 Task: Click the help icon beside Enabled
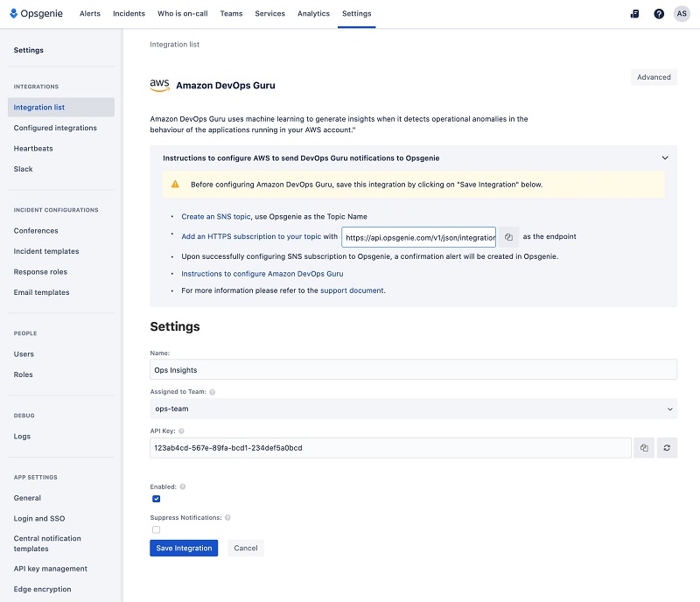(x=183, y=486)
